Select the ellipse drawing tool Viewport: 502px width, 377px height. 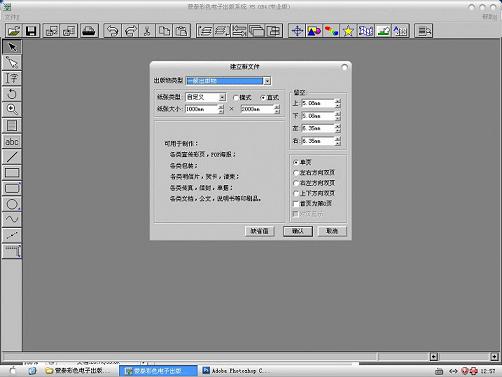pos(12,204)
